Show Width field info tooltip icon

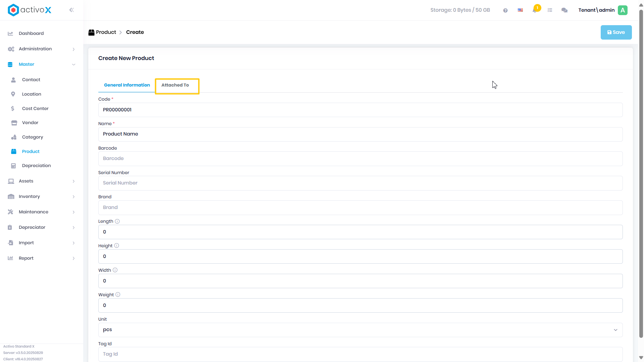115,270
